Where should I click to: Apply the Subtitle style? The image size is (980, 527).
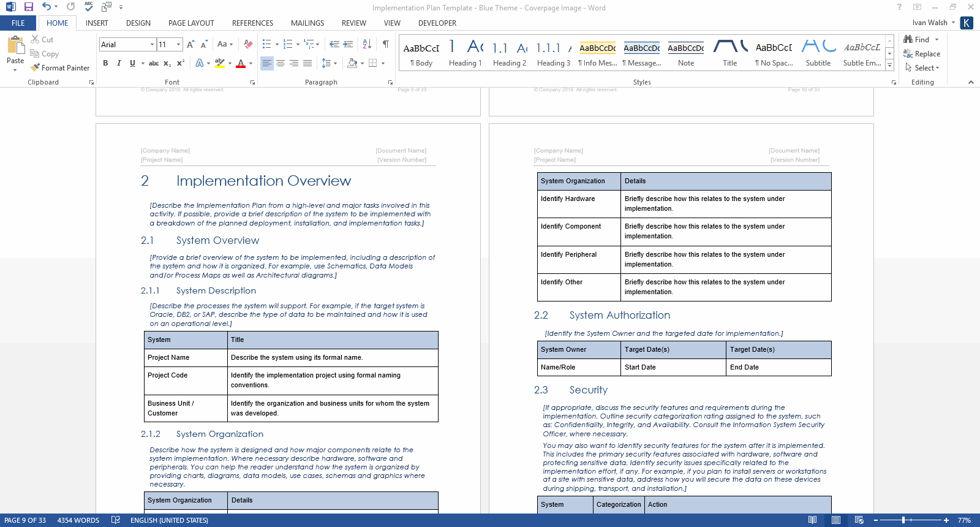coord(818,53)
